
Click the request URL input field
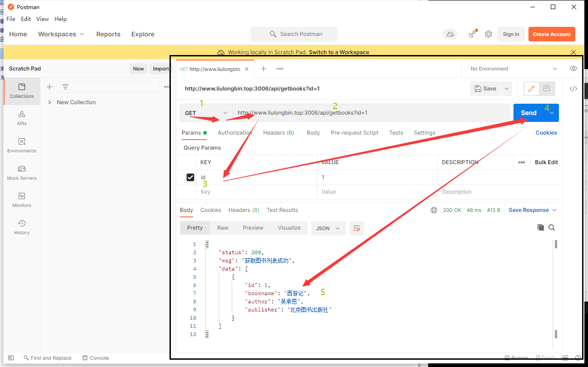371,113
